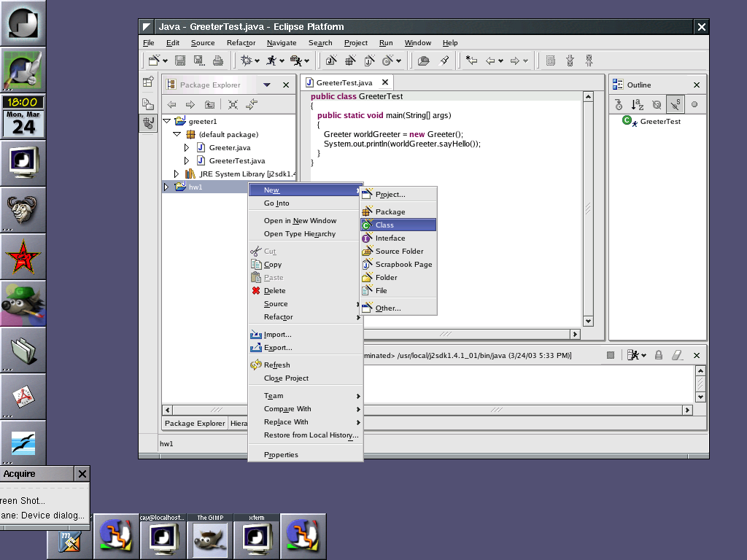Image resolution: width=747 pixels, height=560 pixels.
Task: Click Collapse All icon in Package Explorer
Action: pyautogui.click(x=233, y=104)
